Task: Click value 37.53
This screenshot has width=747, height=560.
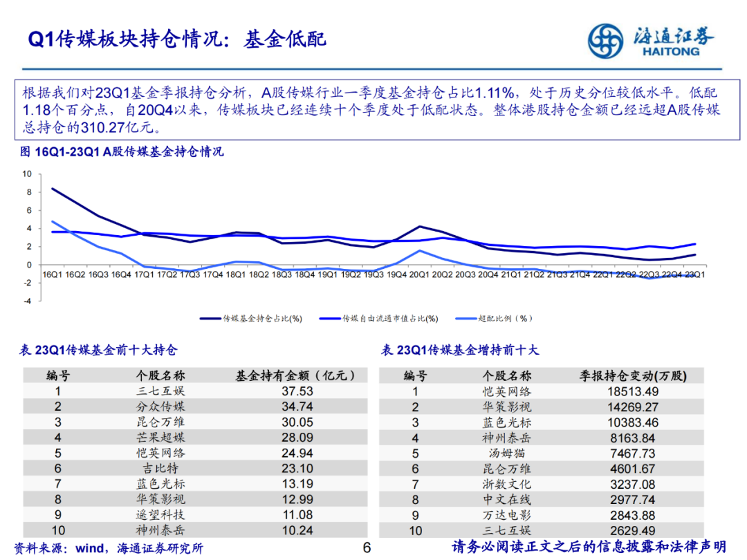Action: pyautogui.click(x=297, y=391)
